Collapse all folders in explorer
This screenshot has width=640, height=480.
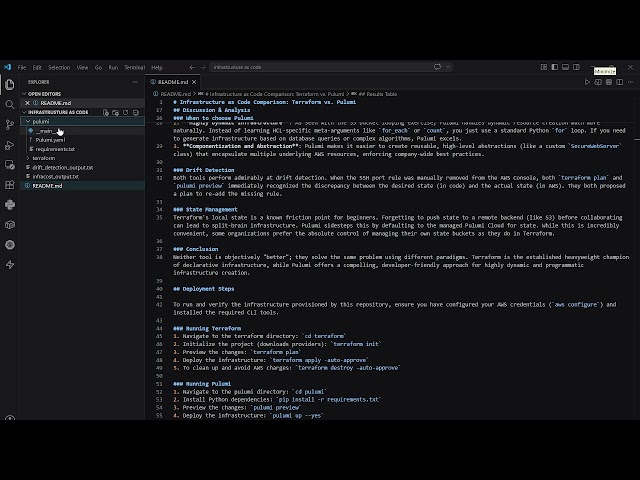click(x=136, y=112)
